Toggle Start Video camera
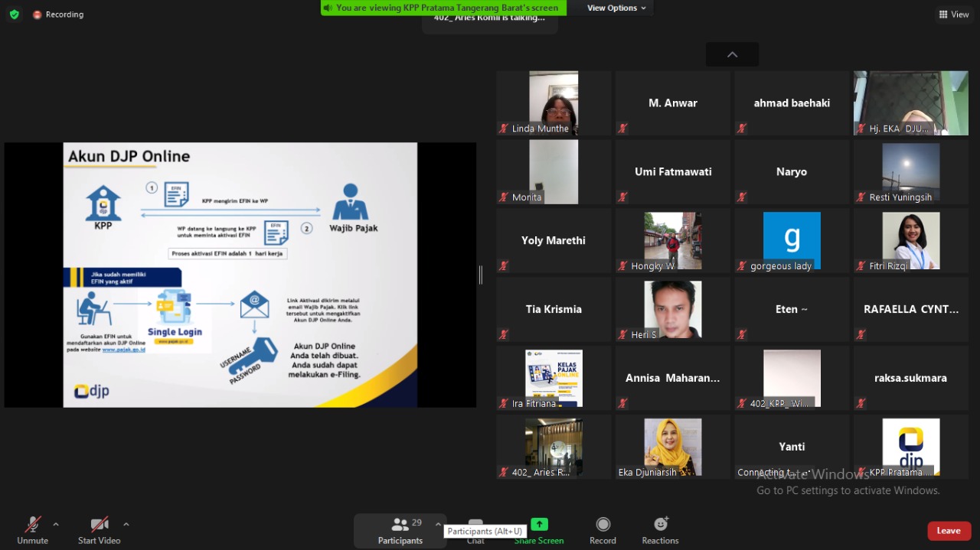Screen dimensions: 980x550 point(100,530)
